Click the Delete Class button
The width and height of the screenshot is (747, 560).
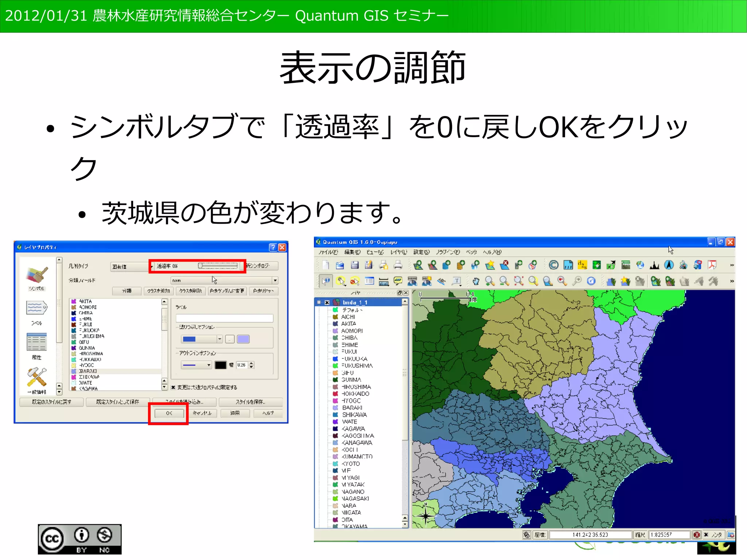190,291
